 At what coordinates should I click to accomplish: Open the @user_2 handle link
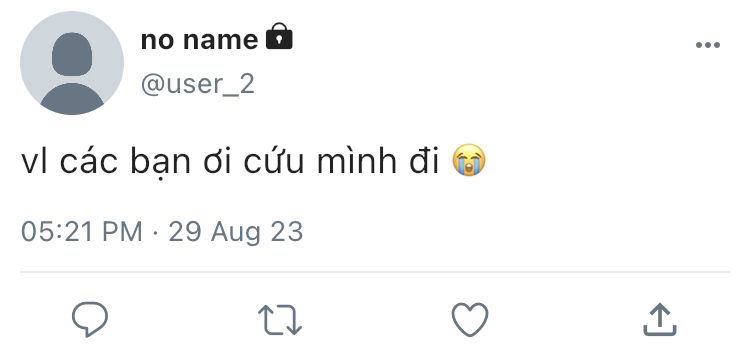pyautogui.click(x=198, y=85)
